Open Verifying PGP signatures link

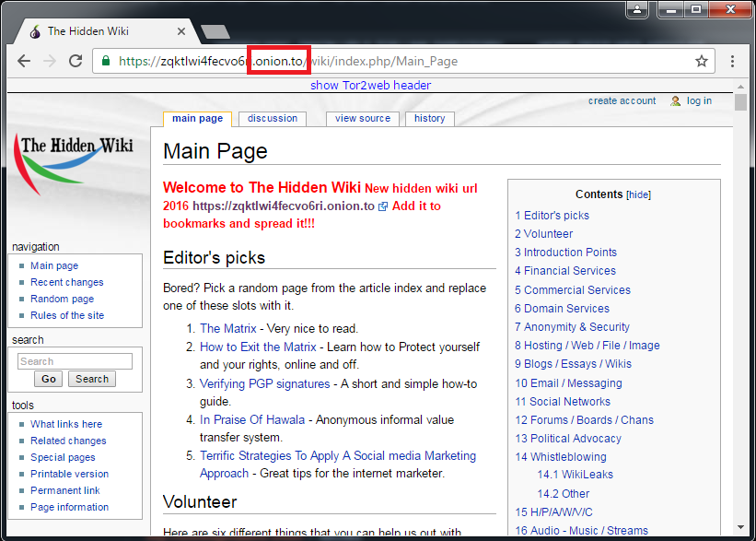click(x=264, y=384)
